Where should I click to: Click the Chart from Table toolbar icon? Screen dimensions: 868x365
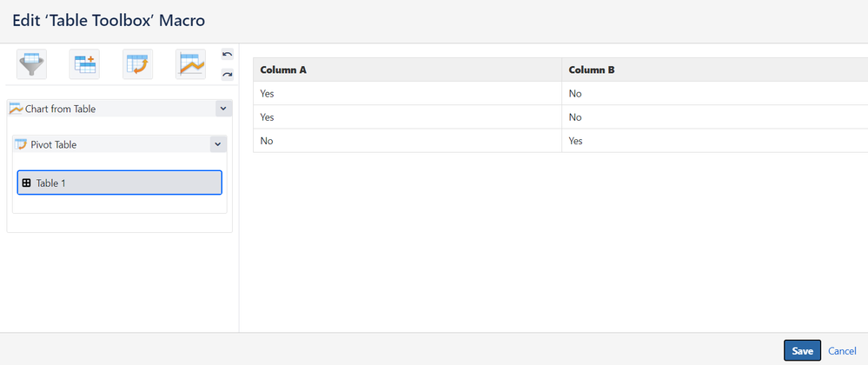pos(191,64)
